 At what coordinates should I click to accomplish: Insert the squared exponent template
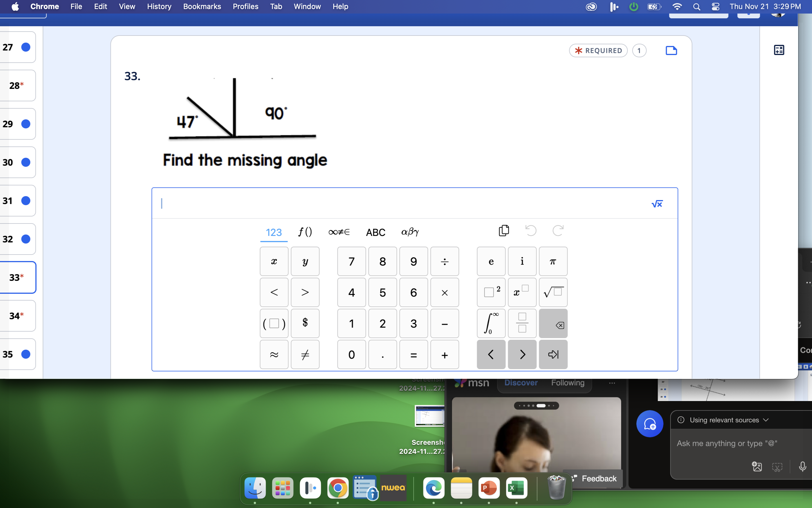click(491, 292)
